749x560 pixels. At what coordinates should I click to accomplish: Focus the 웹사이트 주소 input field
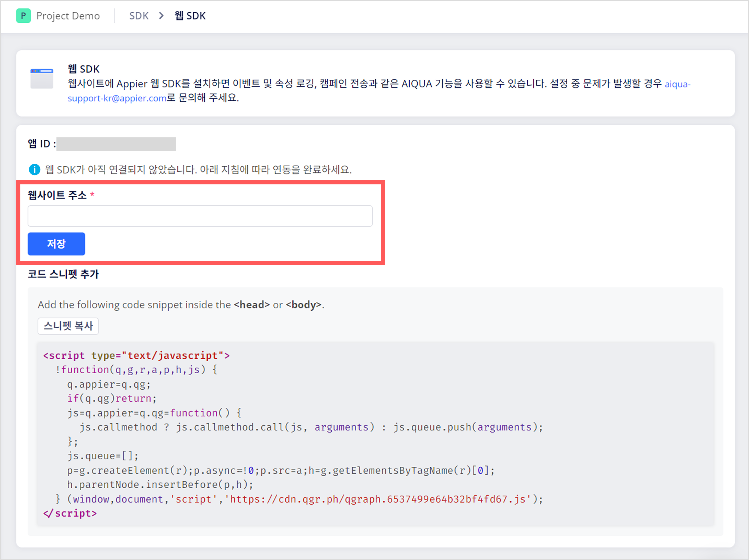200,216
